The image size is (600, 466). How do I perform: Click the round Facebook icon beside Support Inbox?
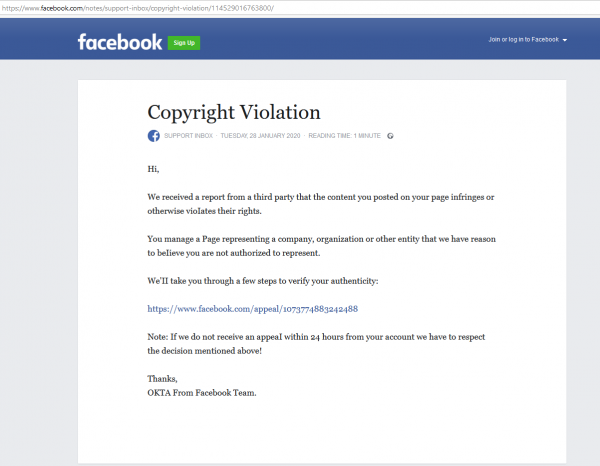click(x=154, y=136)
